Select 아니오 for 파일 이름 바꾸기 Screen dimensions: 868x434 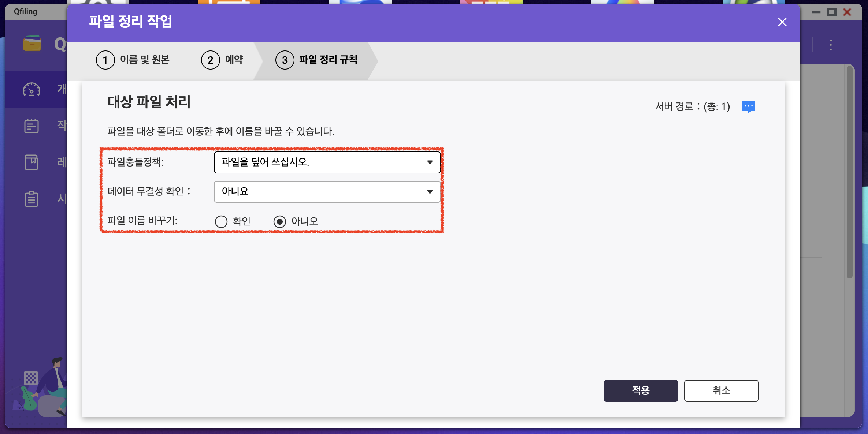pos(280,221)
